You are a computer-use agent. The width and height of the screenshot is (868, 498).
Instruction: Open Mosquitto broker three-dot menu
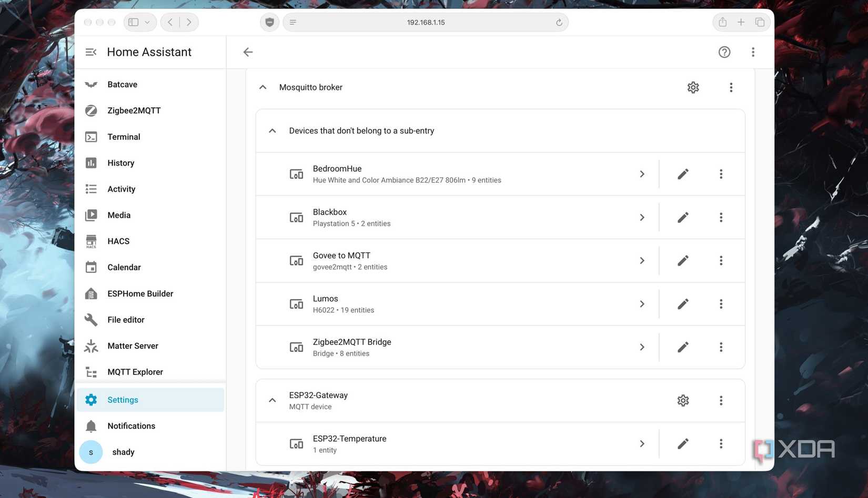click(x=731, y=87)
